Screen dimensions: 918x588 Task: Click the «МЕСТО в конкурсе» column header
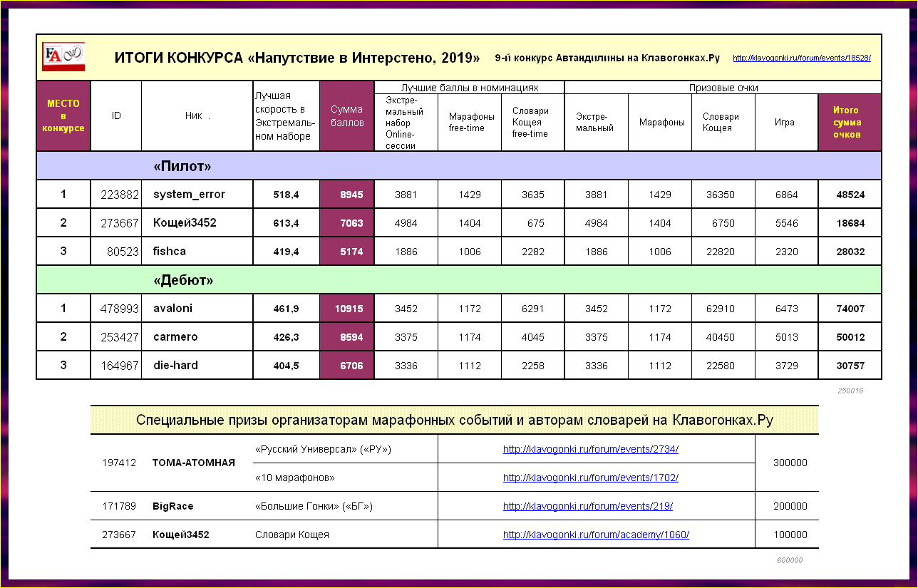pyautogui.click(x=63, y=116)
